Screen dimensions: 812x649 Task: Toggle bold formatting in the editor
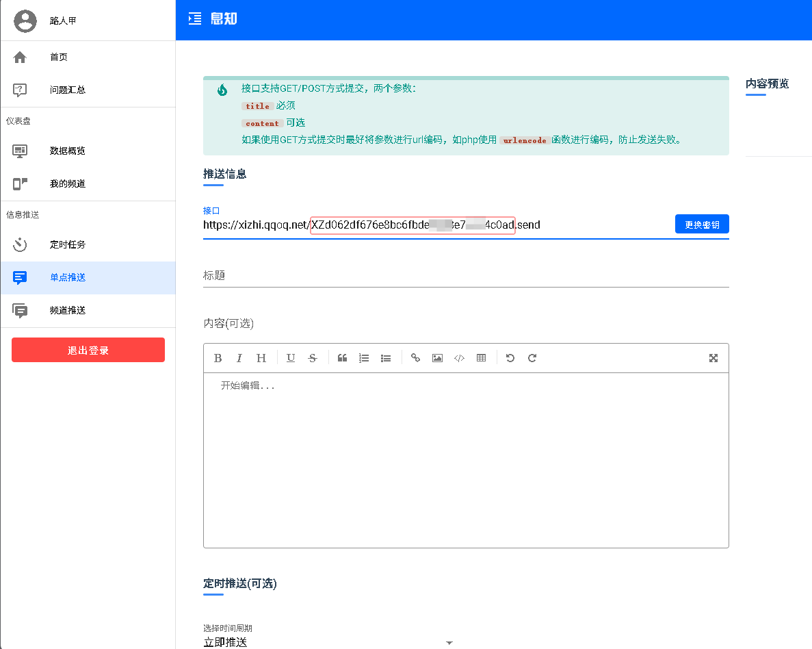pos(218,358)
